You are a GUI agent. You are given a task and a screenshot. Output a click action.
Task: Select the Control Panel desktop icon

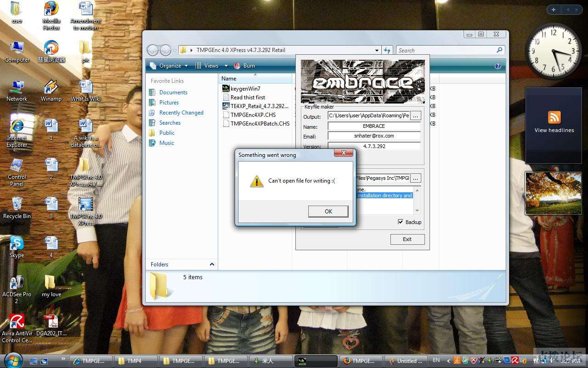point(17,172)
